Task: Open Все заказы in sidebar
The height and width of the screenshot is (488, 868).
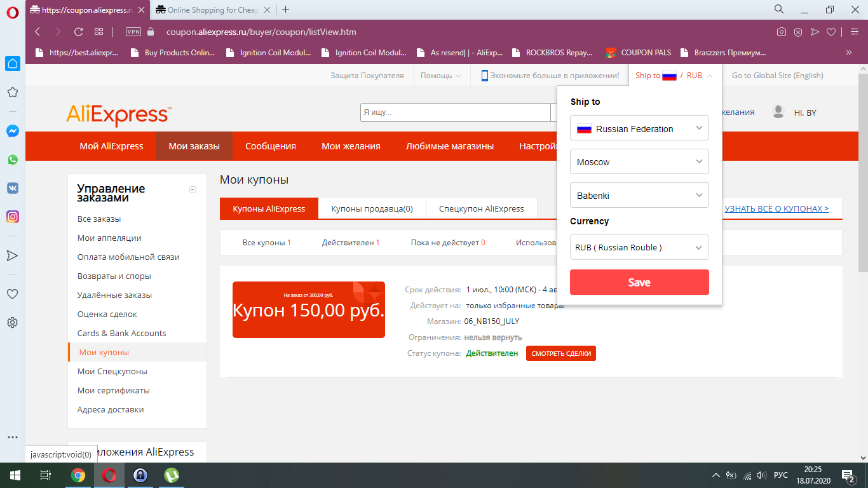Action: point(99,219)
